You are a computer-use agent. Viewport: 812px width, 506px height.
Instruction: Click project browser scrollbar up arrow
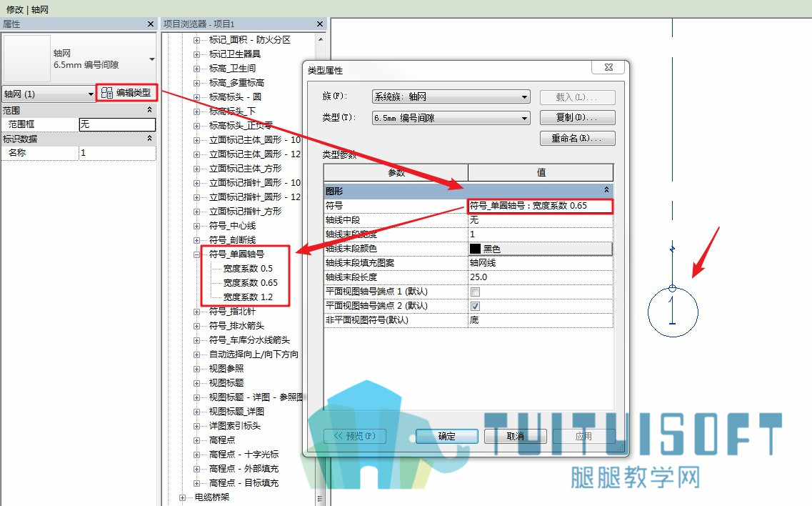(x=321, y=39)
